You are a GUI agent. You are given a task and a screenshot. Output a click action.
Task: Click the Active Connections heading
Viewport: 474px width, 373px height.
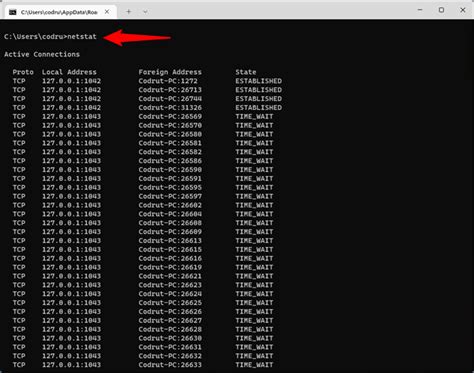click(42, 54)
